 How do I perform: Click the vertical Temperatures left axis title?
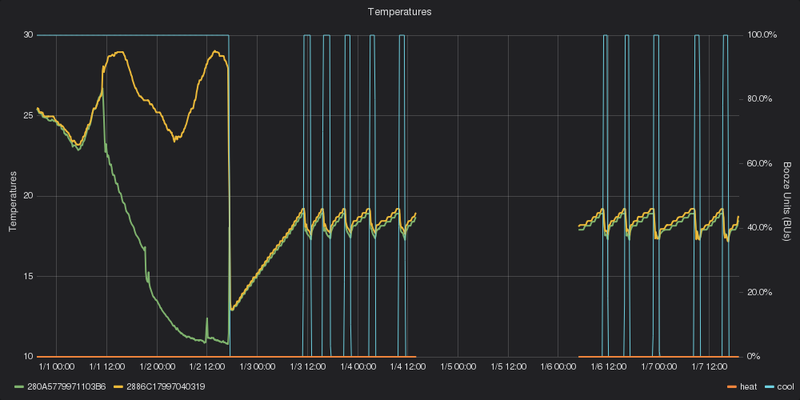coord(12,201)
